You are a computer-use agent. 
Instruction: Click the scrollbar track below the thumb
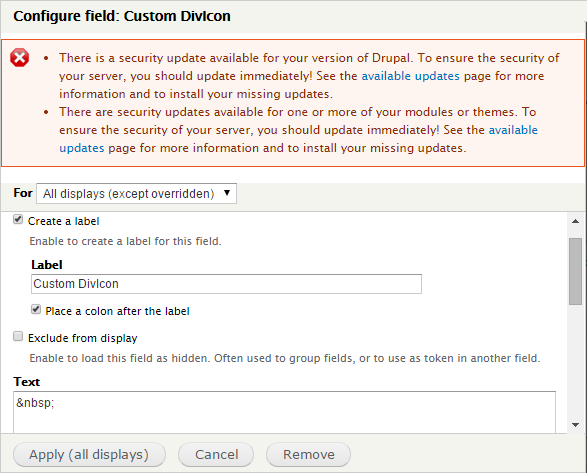pos(575,361)
